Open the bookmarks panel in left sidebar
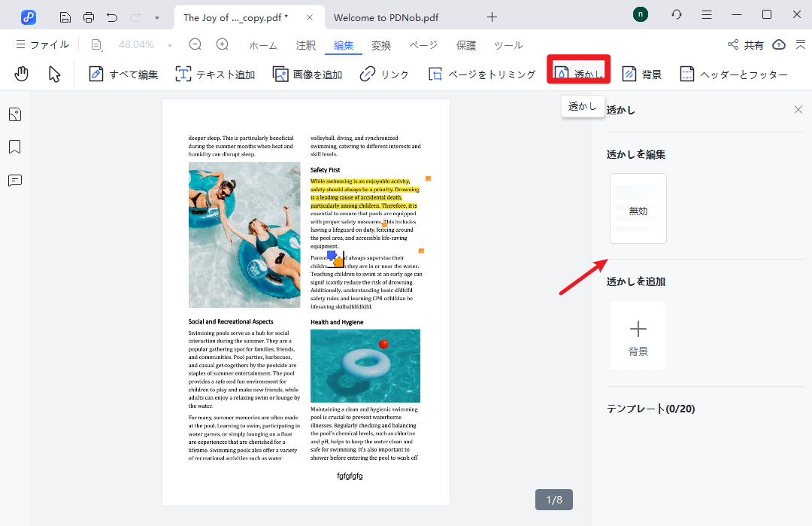Viewport: 812px width, 526px height. pyautogui.click(x=15, y=147)
